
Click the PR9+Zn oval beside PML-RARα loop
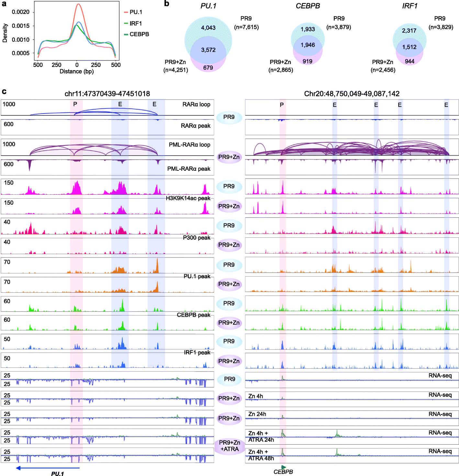click(229, 157)
